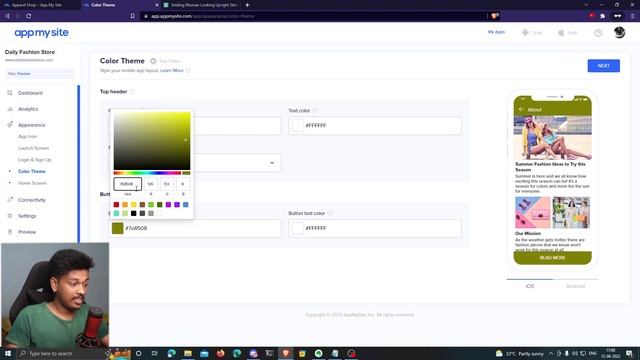The width and height of the screenshot is (640, 360).
Task: Click the info icon next to Text color
Action: point(315,111)
